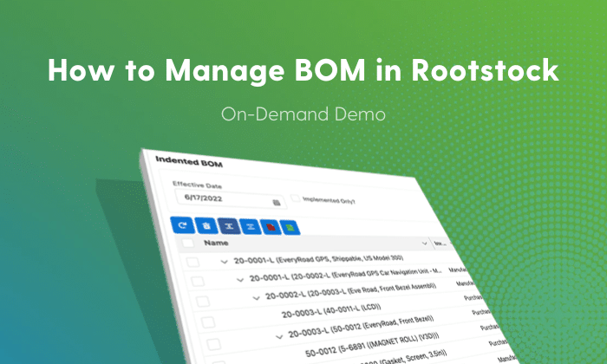Click the Implemented Only? label text
Viewport: 607px width, 364px height.
pyautogui.click(x=329, y=200)
